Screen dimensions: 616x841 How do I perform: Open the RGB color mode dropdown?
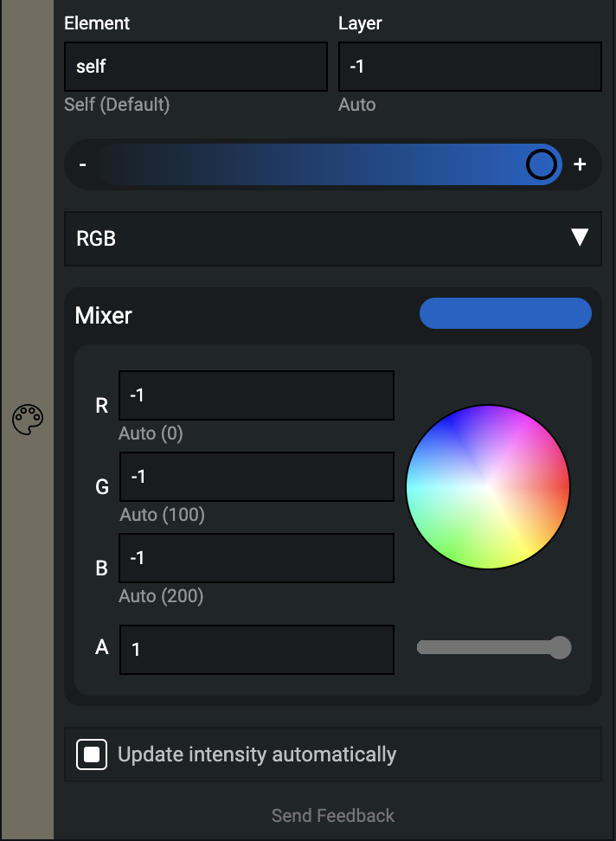click(x=333, y=239)
